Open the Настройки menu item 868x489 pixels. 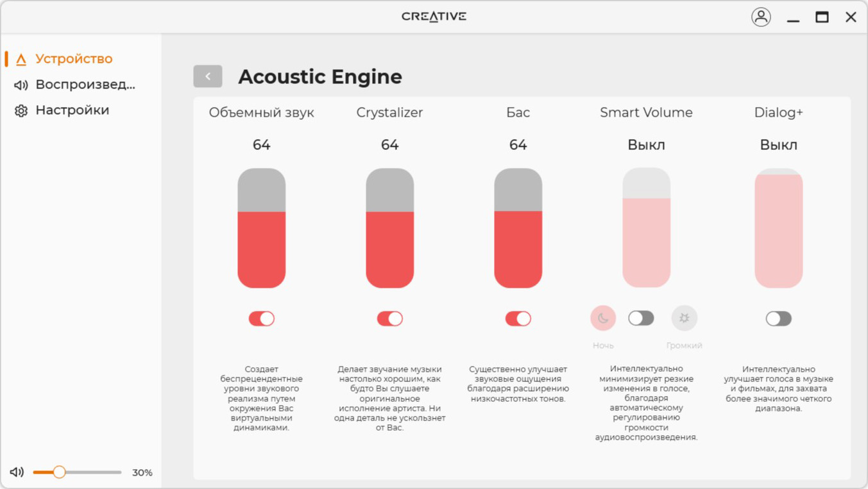pos(72,110)
